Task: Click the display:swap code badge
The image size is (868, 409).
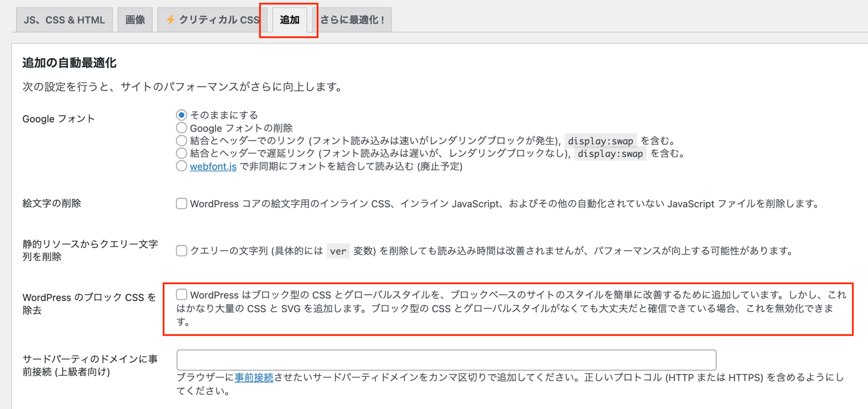Action: [x=600, y=140]
